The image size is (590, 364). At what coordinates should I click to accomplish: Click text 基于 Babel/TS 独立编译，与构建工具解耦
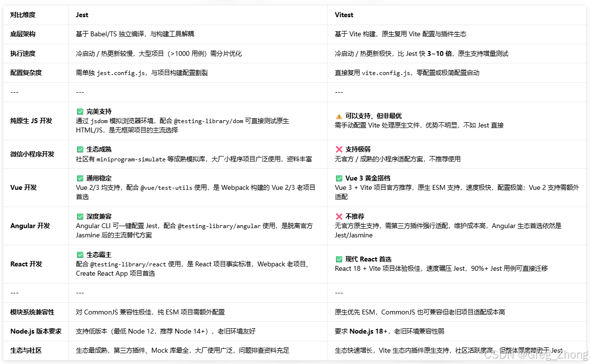(x=135, y=34)
